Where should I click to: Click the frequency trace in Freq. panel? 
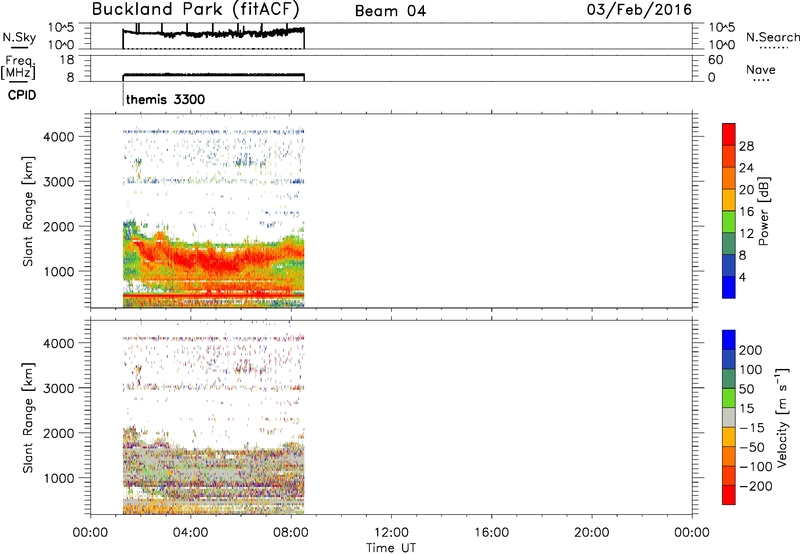click(213, 75)
